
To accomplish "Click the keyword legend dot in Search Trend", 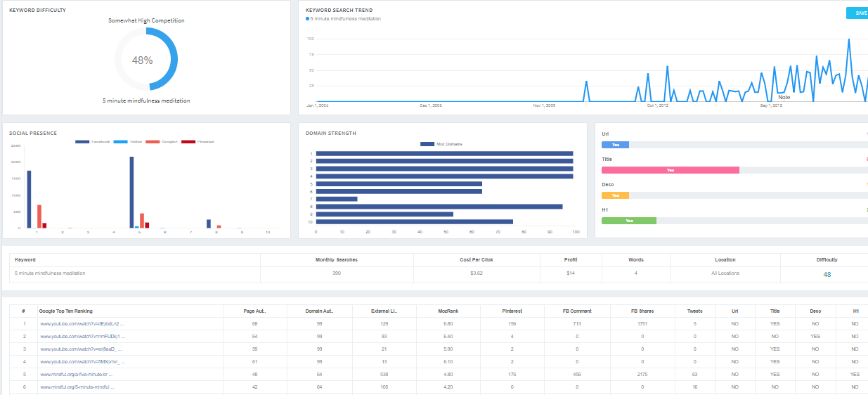I will tap(308, 19).
